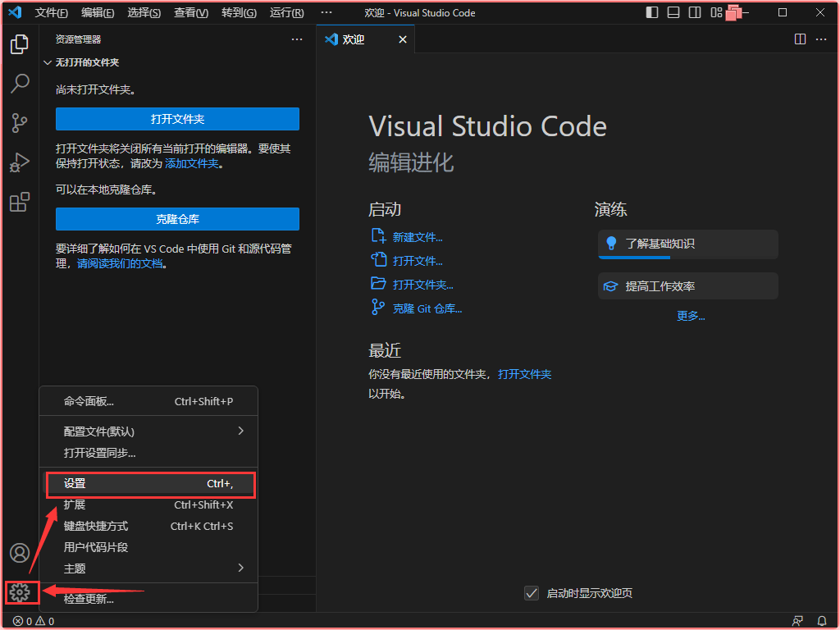Viewport: 840px width, 630px height.
Task: Open the Accounts icon in activity bar
Action: coord(20,553)
